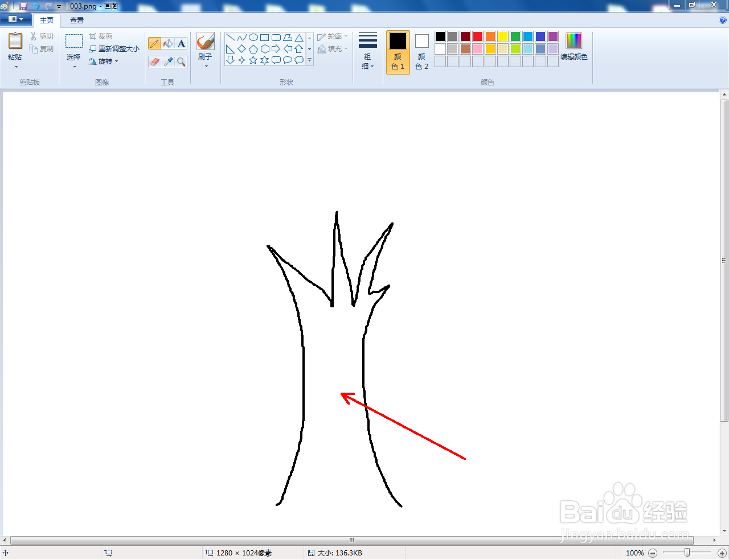
Task: Click the 编辑颜色 edit colors button
Action: point(574,47)
